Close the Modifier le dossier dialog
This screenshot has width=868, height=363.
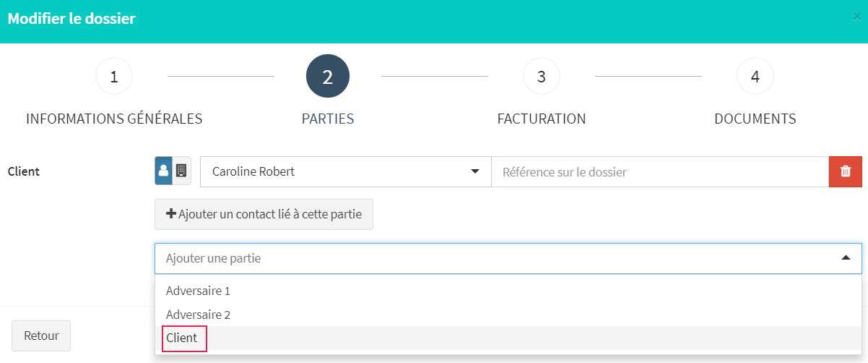857,17
